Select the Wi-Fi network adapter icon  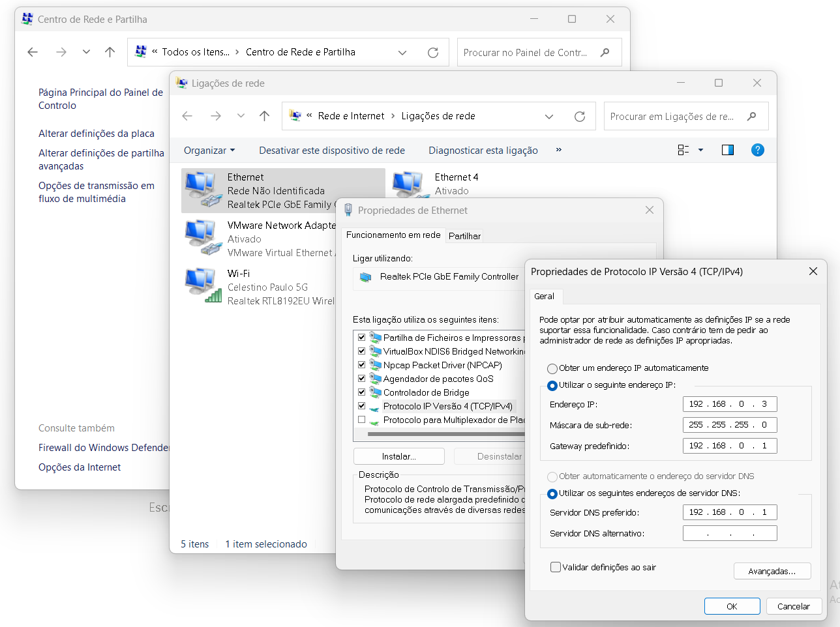[203, 287]
